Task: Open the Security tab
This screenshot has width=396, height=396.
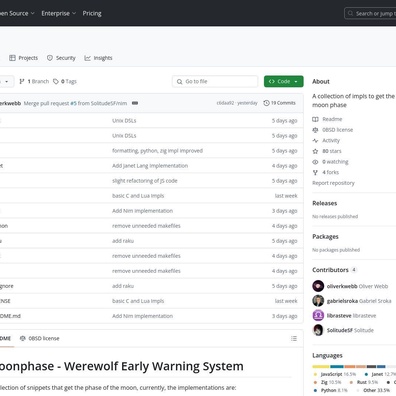Action: point(61,58)
